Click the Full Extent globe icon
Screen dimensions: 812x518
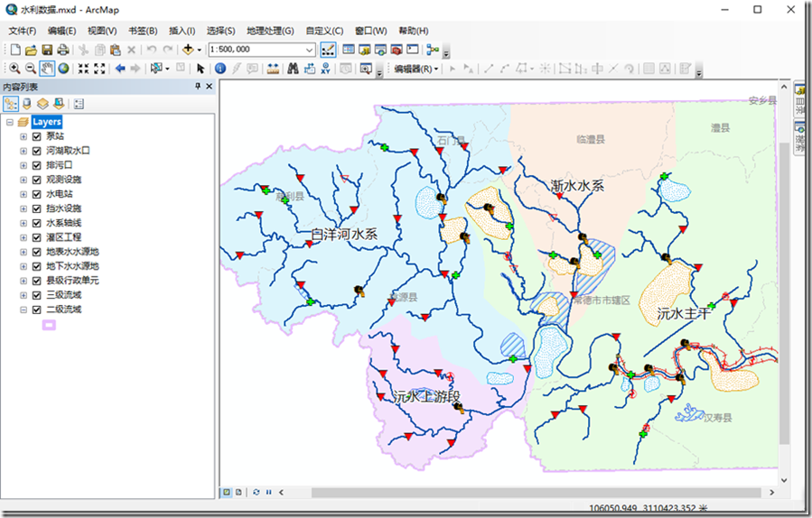63,69
